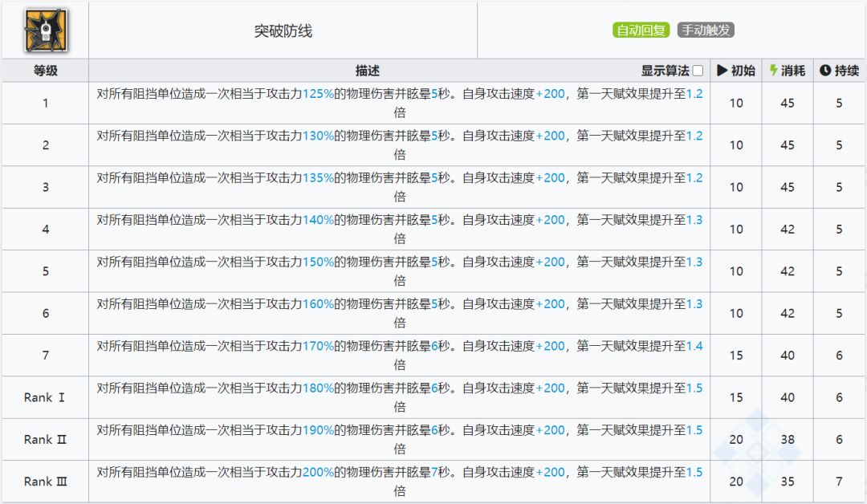Click the clock icon beside 持续

[824, 71]
